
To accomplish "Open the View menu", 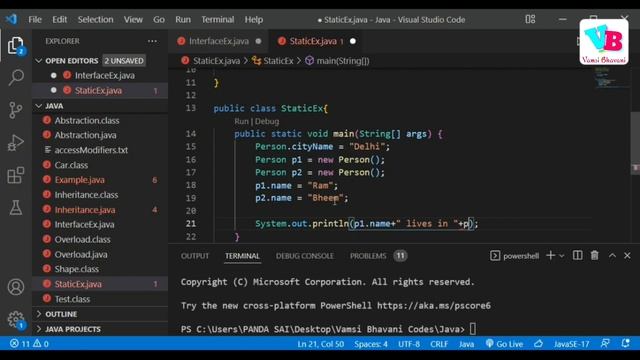I will pyautogui.click(x=133, y=19).
